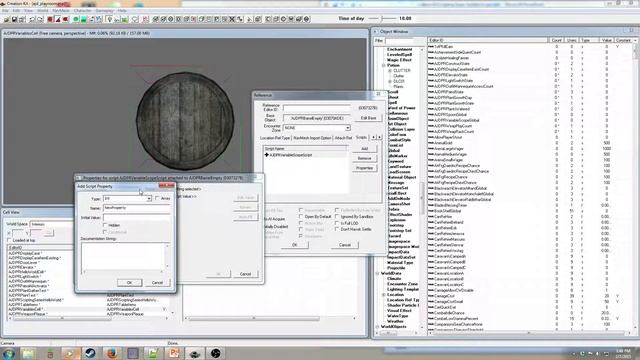Open the Type dropdown in Add Script Property
The width and height of the screenshot is (640, 360).
pyautogui.click(x=149, y=199)
